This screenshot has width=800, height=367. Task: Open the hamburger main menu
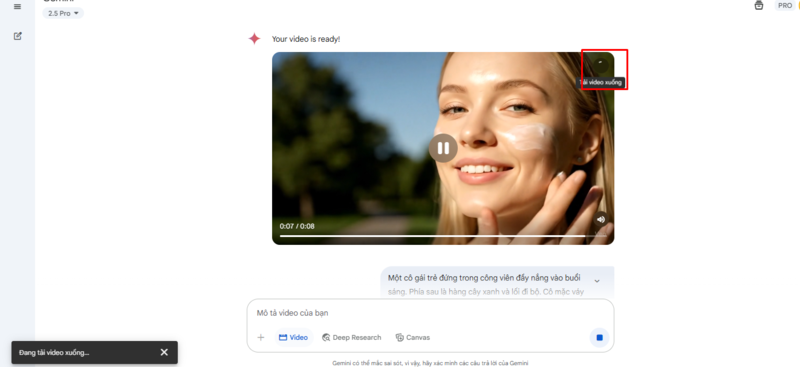(x=18, y=7)
